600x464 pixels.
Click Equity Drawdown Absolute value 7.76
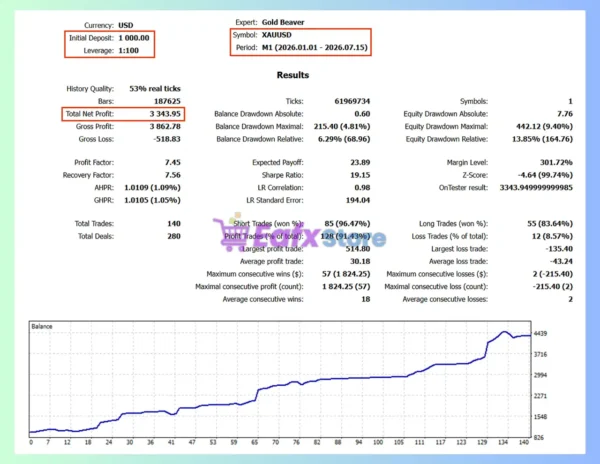565,114
